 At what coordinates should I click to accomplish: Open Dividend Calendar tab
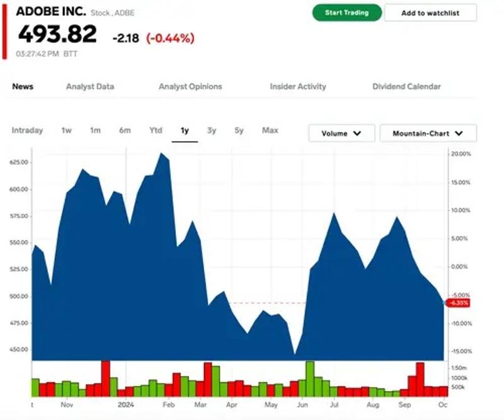click(406, 86)
